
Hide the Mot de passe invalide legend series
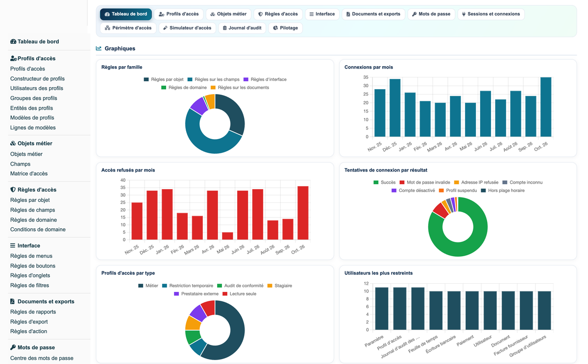pyautogui.click(x=425, y=182)
